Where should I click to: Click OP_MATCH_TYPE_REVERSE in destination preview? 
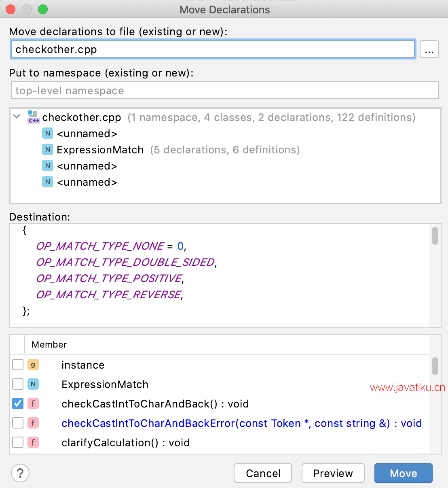coord(109,295)
